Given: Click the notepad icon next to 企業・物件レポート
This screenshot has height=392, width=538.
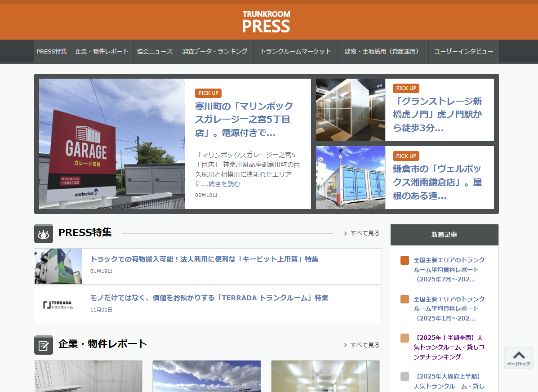Looking at the screenshot, I should pos(44,345).
